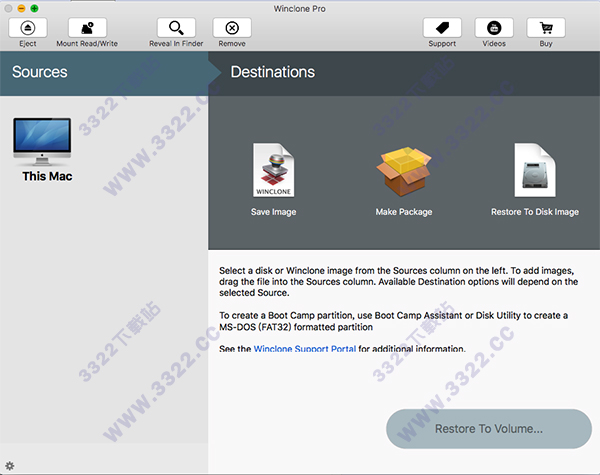Click the Sources column header
Screen dimensions: 600x475
click(x=40, y=72)
